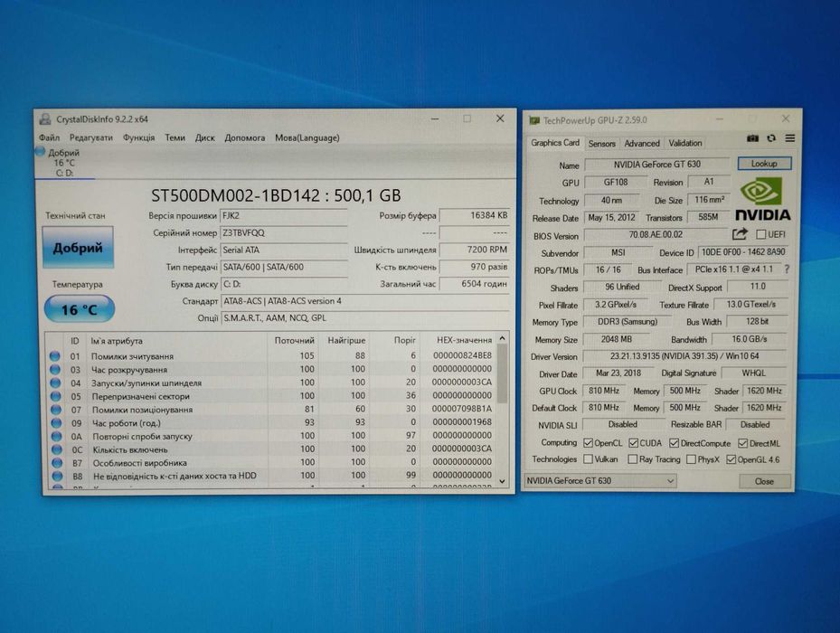Open the Диск menu

[x=204, y=137]
